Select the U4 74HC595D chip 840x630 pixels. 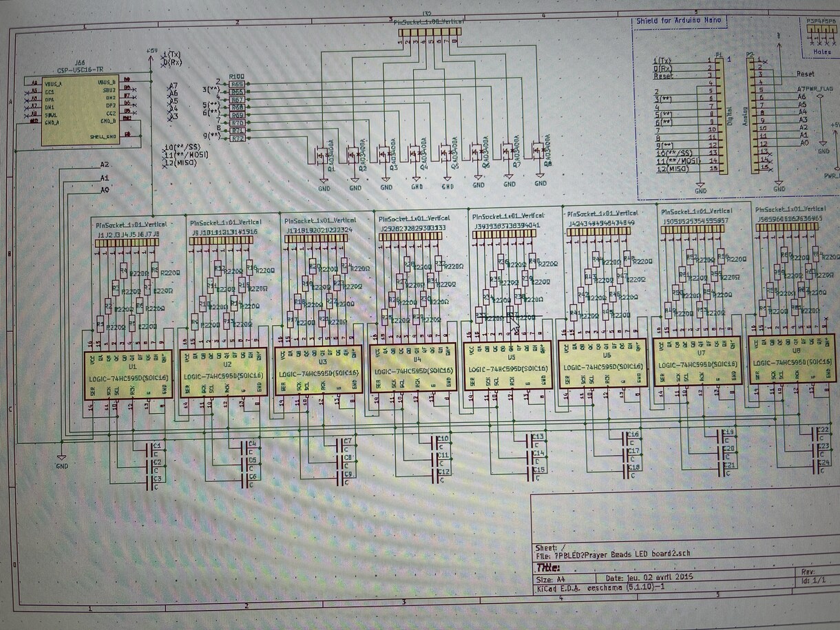pyautogui.click(x=413, y=368)
